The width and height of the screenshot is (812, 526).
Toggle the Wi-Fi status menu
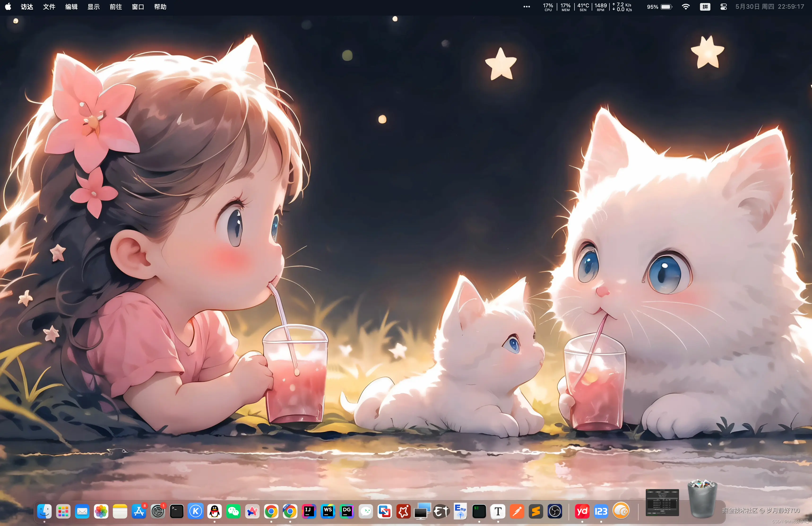[685, 7]
